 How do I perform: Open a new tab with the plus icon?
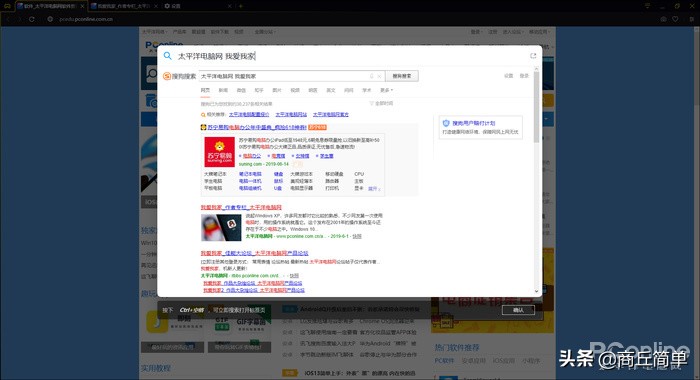coord(241,6)
